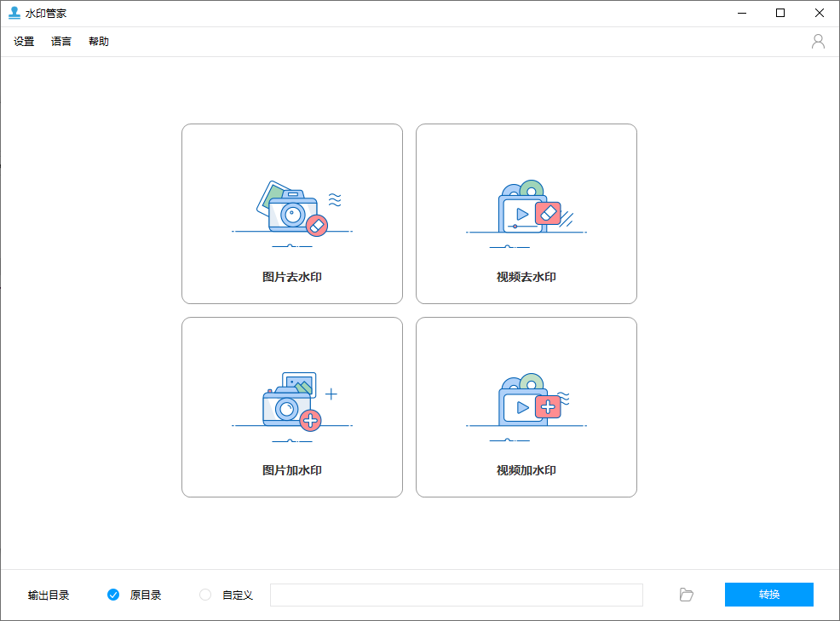Select the 原目录 radio option

pos(113,595)
